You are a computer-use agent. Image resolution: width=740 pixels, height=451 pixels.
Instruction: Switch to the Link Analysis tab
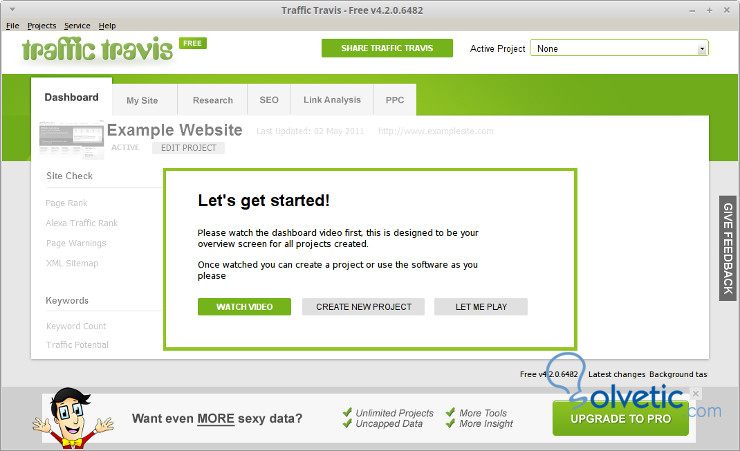coord(332,100)
